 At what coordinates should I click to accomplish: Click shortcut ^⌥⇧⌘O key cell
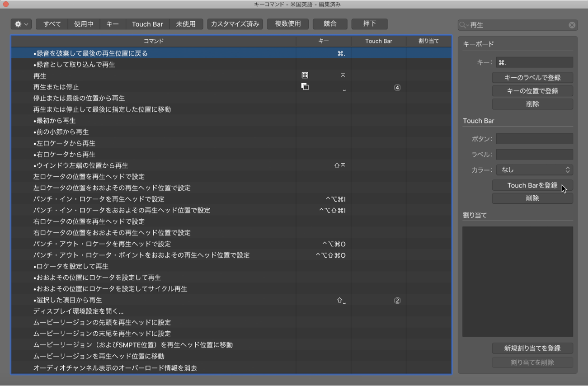[330, 255]
